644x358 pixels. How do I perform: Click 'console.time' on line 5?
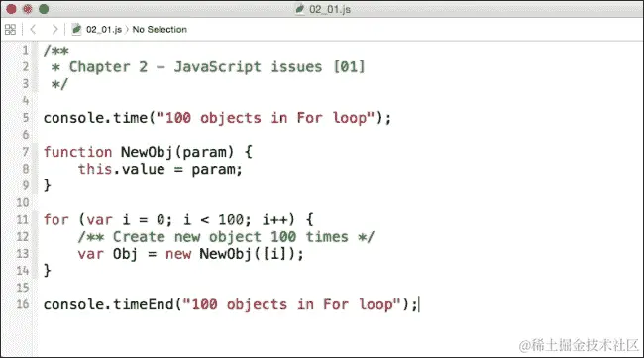click(96, 118)
